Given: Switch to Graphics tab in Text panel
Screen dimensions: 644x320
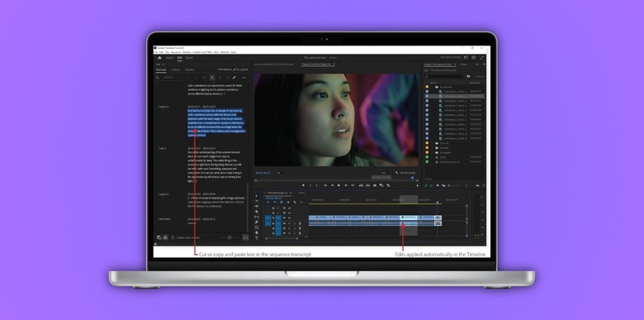Looking at the screenshot, I should point(190,69).
